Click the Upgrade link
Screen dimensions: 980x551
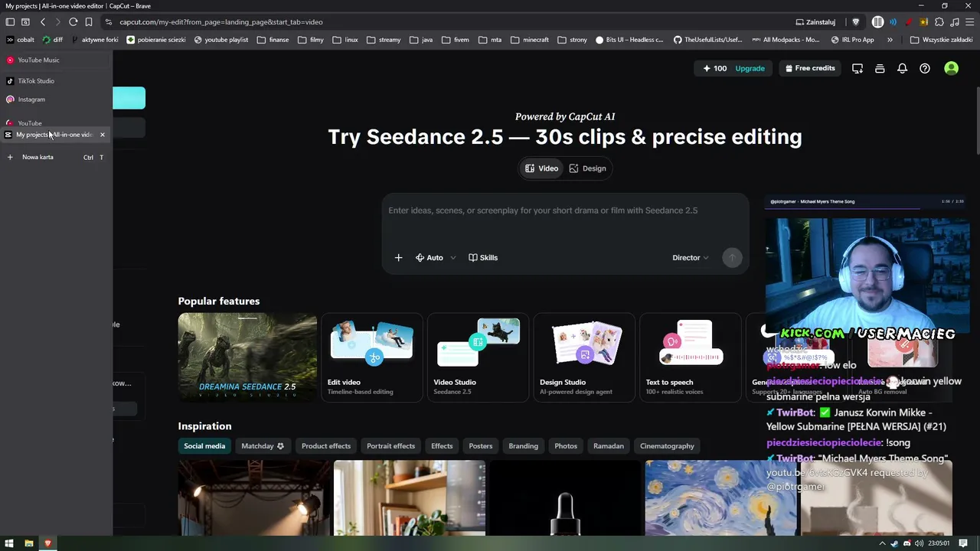pyautogui.click(x=750, y=68)
